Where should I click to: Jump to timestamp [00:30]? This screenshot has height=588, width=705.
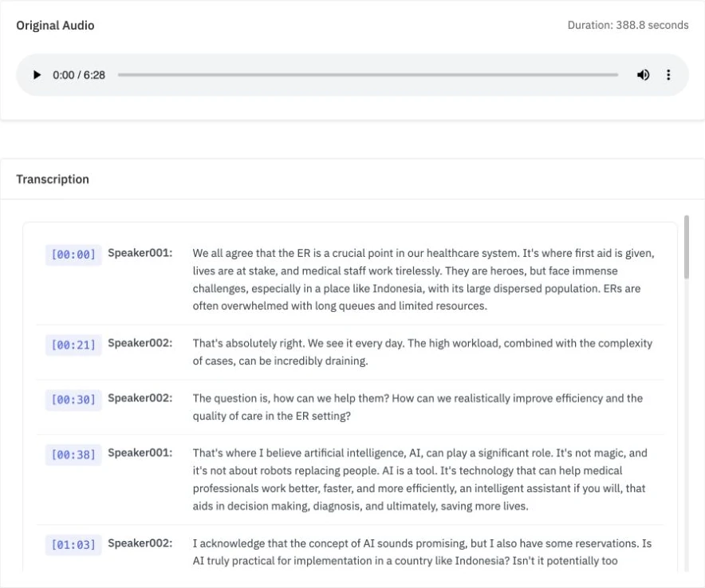(73, 400)
